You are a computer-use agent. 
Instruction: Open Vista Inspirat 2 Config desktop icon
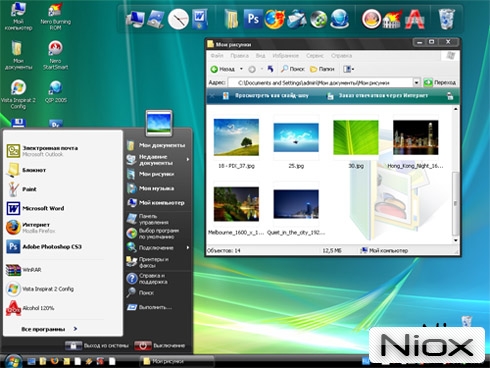point(18,94)
